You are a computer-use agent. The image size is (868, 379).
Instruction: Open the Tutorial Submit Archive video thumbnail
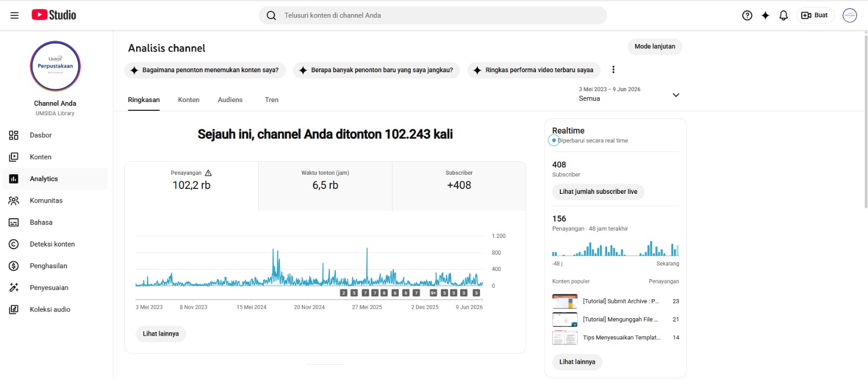coord(565,301)
